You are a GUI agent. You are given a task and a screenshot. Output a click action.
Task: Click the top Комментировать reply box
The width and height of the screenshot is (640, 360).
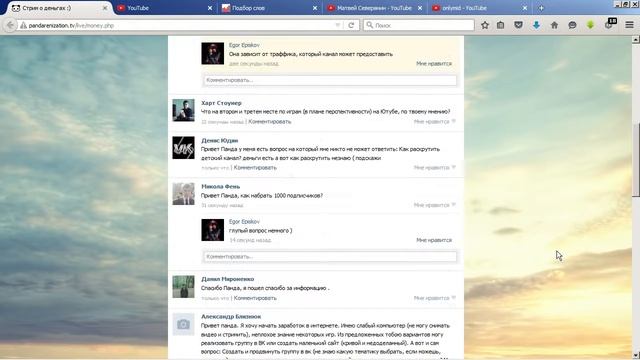pyautogui.click(x=330, y=80)
